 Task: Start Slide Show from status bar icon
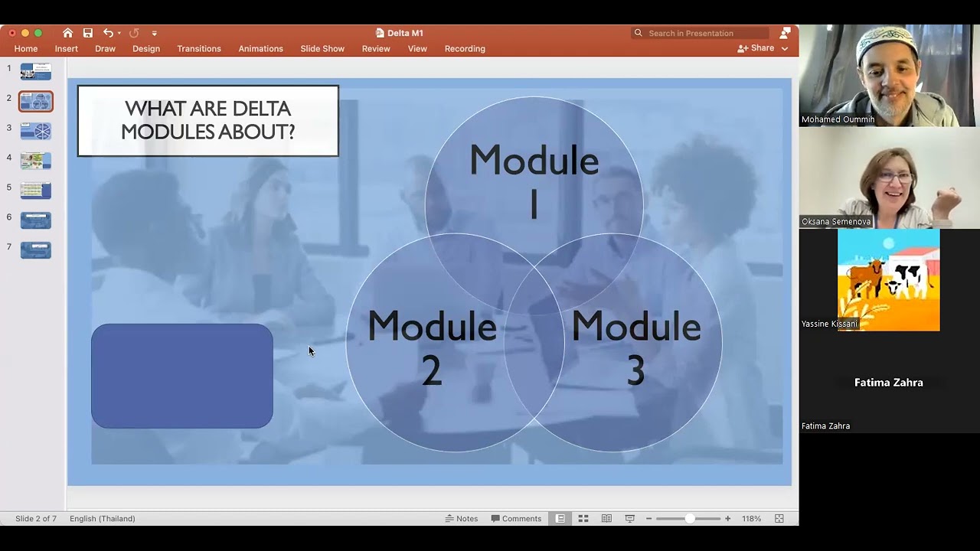[630, 519]
